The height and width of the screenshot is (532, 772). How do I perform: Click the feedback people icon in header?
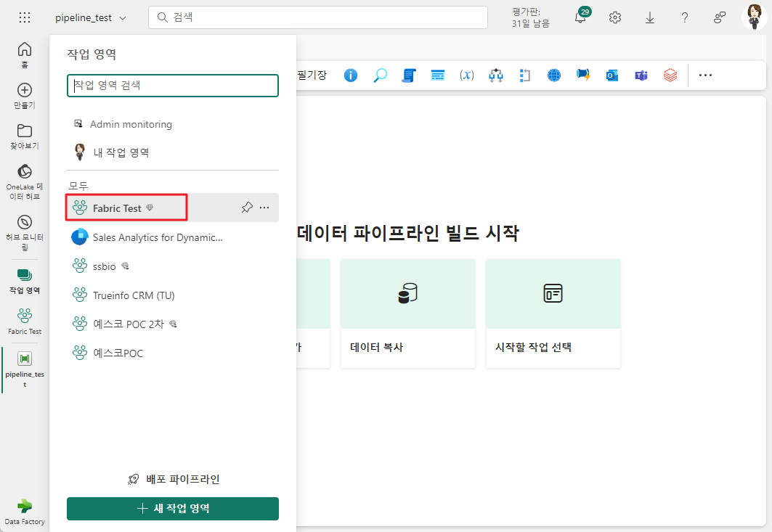tap(719, 17)
